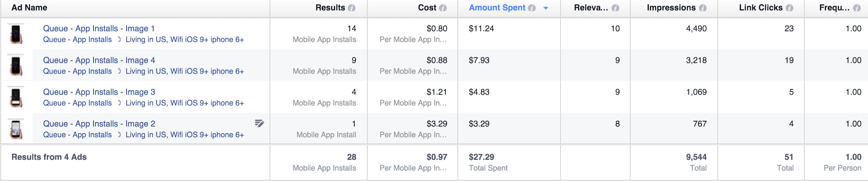
Task: Open the Queue - App Installs - Image 3 ad
Action: click(x=99, y=92)
